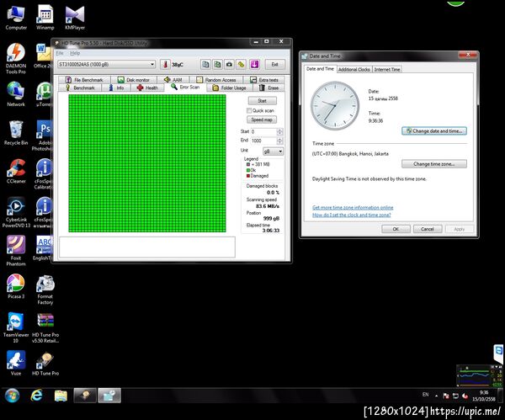Switch to the Random Access tab

pos(216,80)
